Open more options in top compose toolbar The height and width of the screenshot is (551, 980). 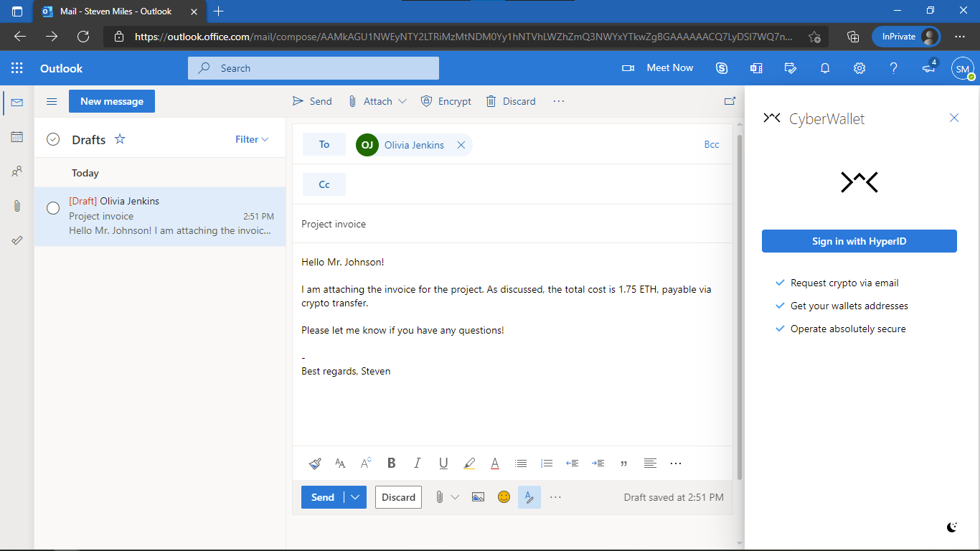(x=559, y=101)
